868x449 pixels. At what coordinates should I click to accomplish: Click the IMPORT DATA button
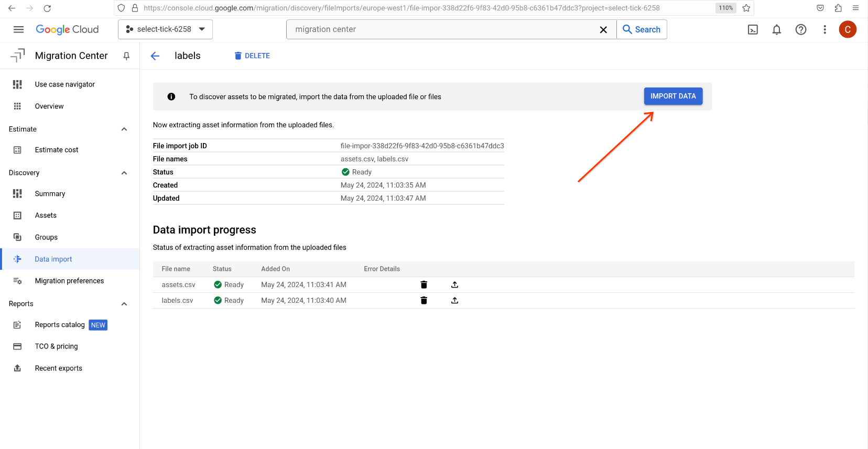673,96
